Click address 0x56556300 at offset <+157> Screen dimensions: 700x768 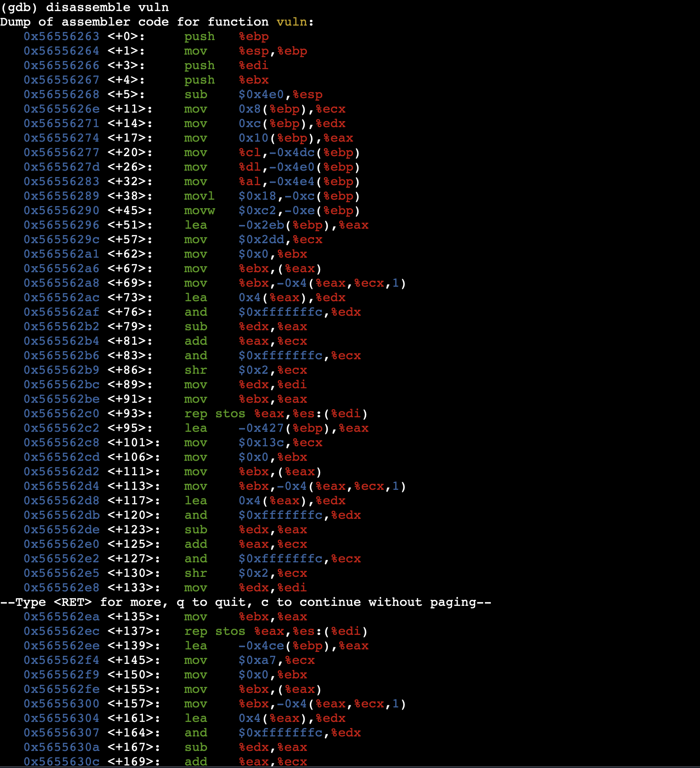(61, 704)
